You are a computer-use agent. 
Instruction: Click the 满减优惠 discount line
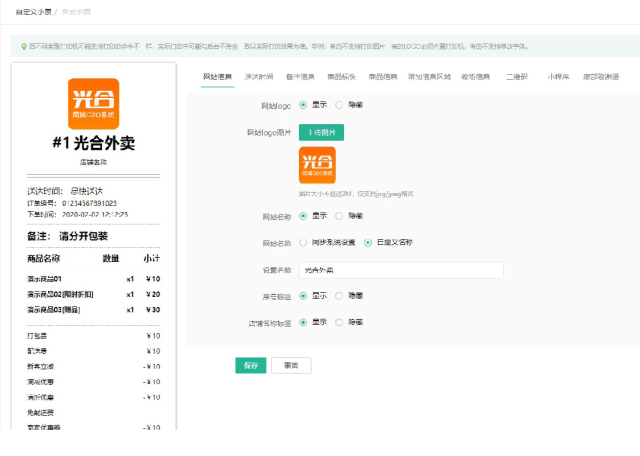coord(93,382)
